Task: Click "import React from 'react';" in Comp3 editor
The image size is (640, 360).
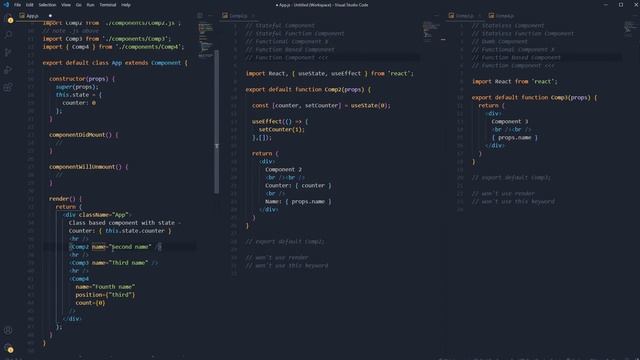Action: [515, 82]
